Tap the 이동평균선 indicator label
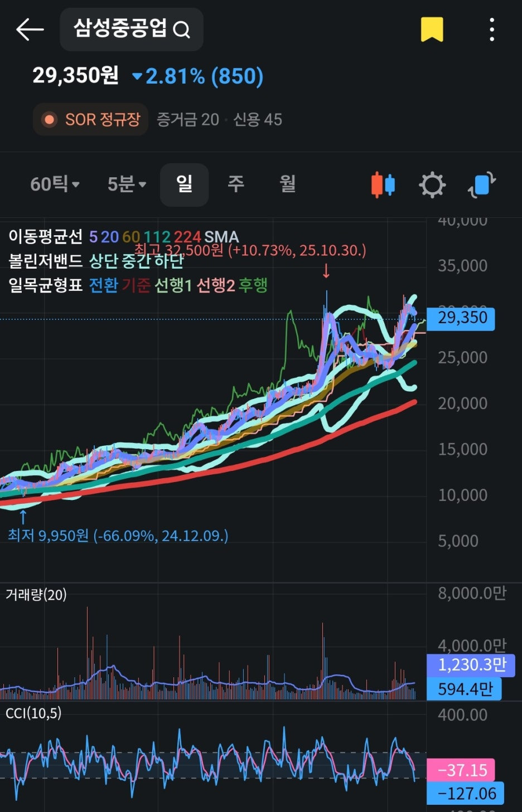522x812 pixels. [46, 236]
